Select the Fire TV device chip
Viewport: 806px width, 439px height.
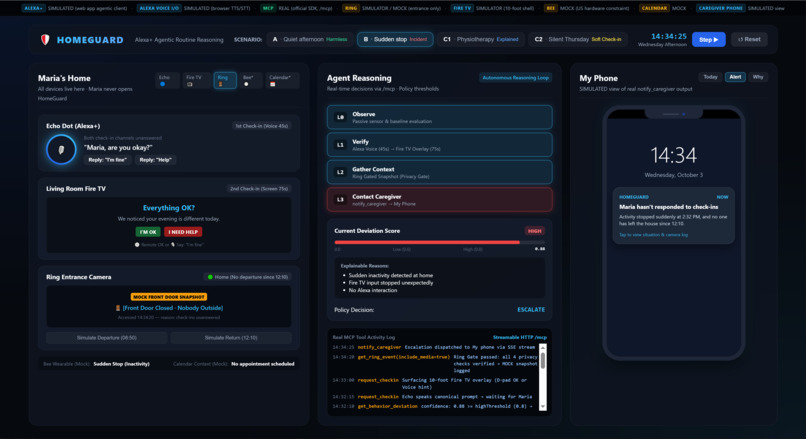pyautogui.click(x=196, y=81)
